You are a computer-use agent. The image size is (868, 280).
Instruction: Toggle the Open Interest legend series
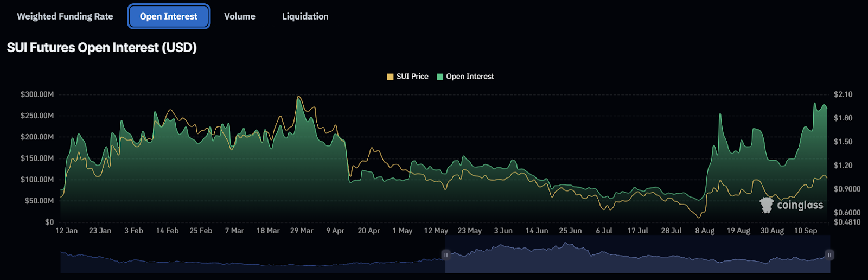(465, 77)
